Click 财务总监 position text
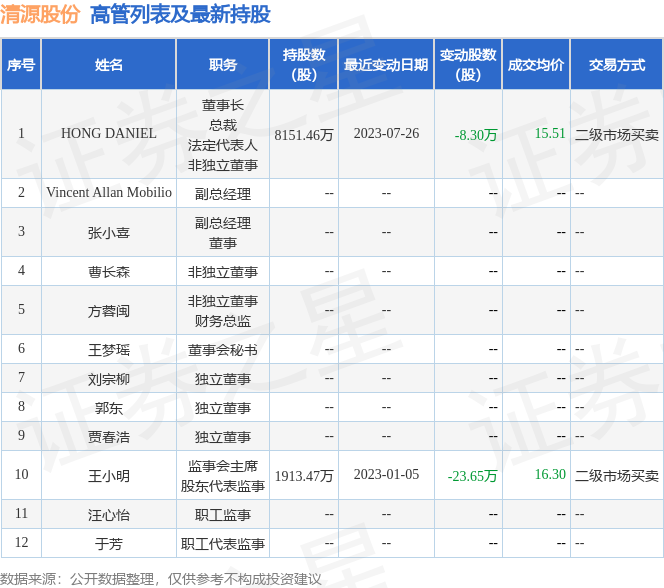The image size is (664, 588). pos(223,321)
